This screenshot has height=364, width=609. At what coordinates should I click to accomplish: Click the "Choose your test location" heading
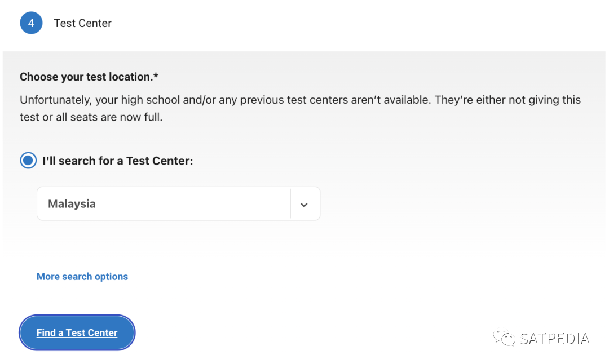click(x=86, y=77)
